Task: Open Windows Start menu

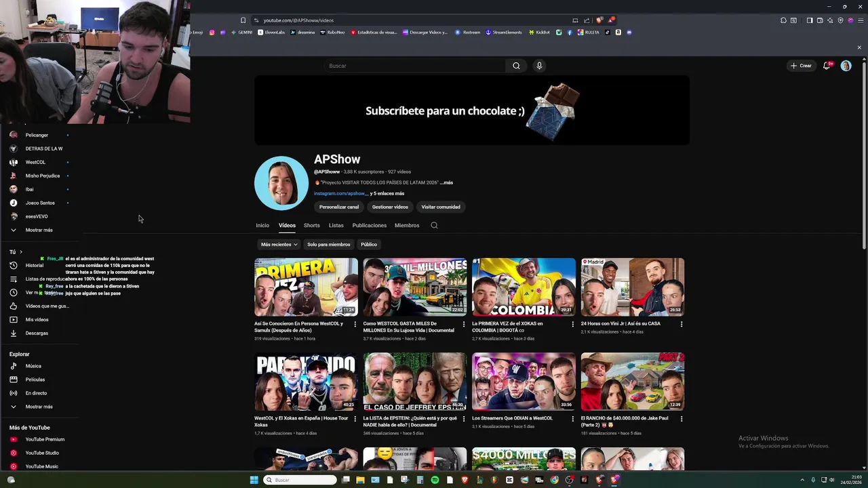Action: pyautogui.click(x=254, y=480)
